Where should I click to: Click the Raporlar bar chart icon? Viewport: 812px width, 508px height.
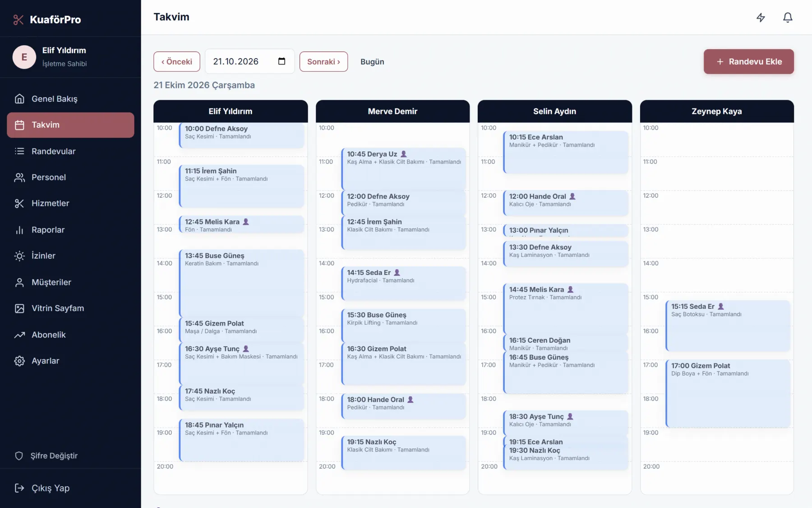pos(19,230)
